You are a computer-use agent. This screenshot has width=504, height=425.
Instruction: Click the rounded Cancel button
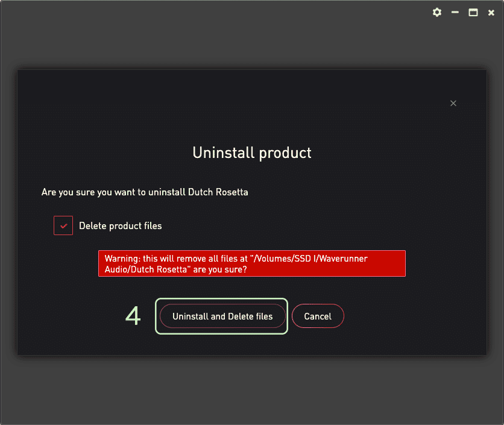(x=318, y=316)
